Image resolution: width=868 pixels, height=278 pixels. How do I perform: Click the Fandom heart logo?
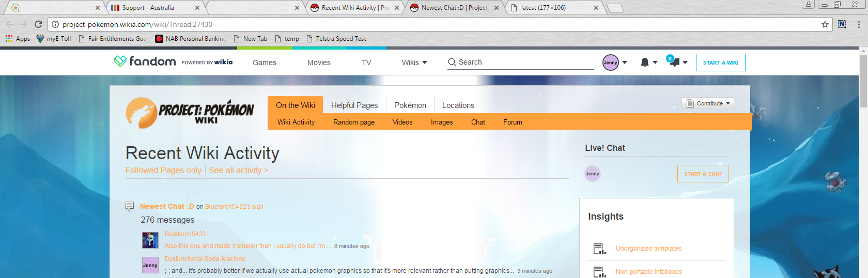click(120, 61)
